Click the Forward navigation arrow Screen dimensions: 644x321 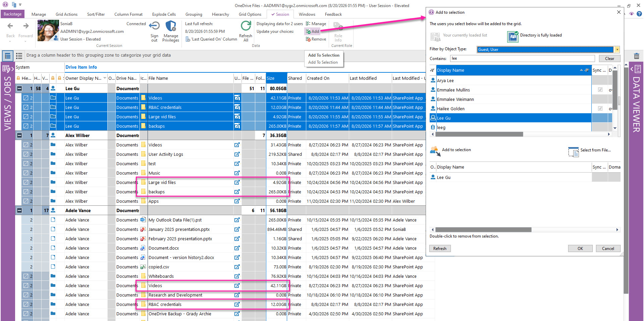click(26, 26)
